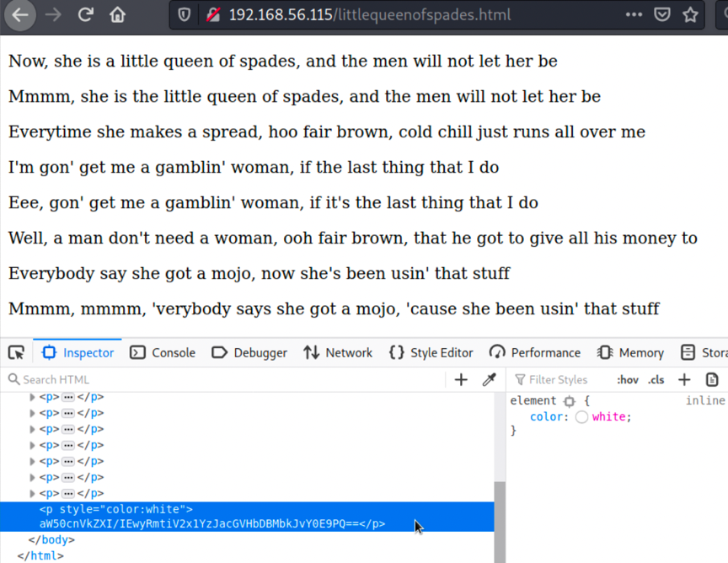
Task: Reload the current page
Action: point(85,15)
